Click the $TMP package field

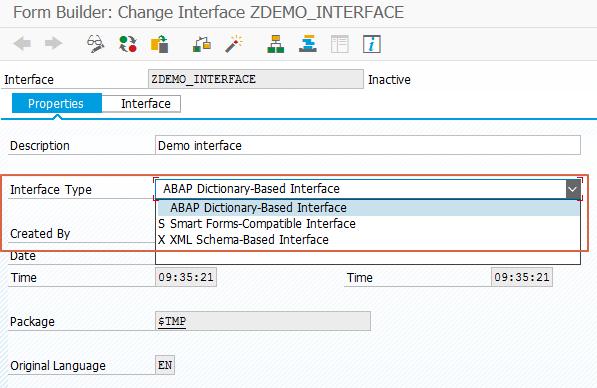(263, 321)
